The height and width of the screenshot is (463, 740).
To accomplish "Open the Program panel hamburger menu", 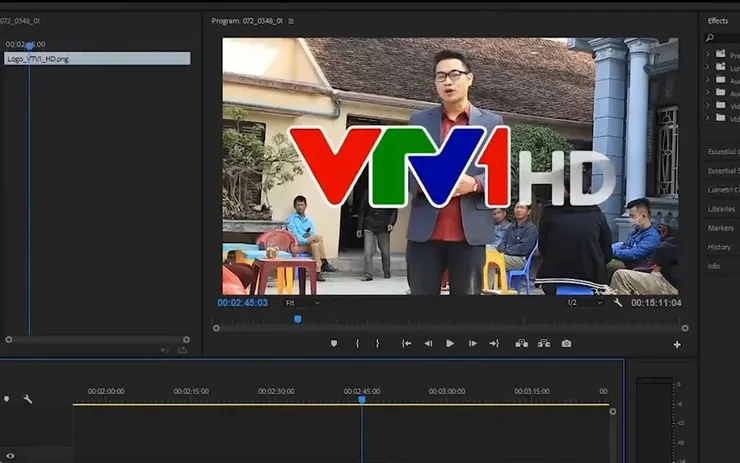I will pyautogui.click(x=291, y=21).
